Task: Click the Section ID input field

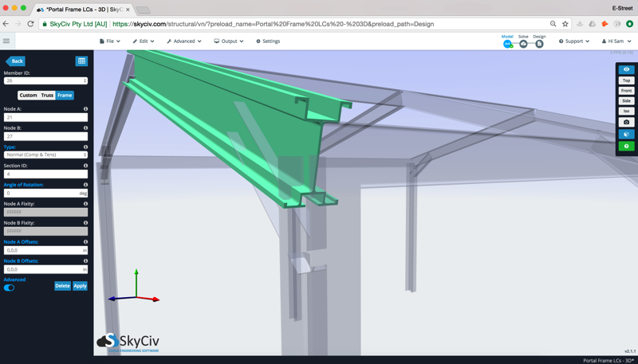Action: coord(45,174)
